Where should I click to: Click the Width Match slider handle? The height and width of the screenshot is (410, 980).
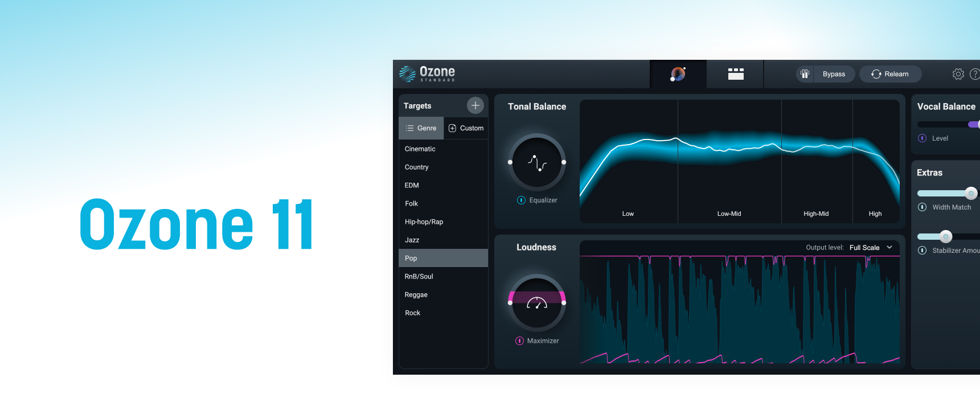click(x=971, y=193)
